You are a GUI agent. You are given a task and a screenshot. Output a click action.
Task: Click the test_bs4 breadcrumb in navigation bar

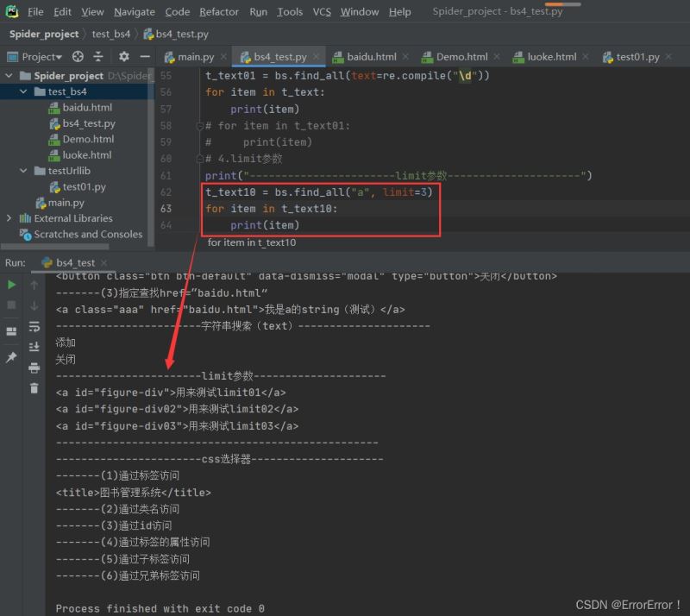[111, 35]
